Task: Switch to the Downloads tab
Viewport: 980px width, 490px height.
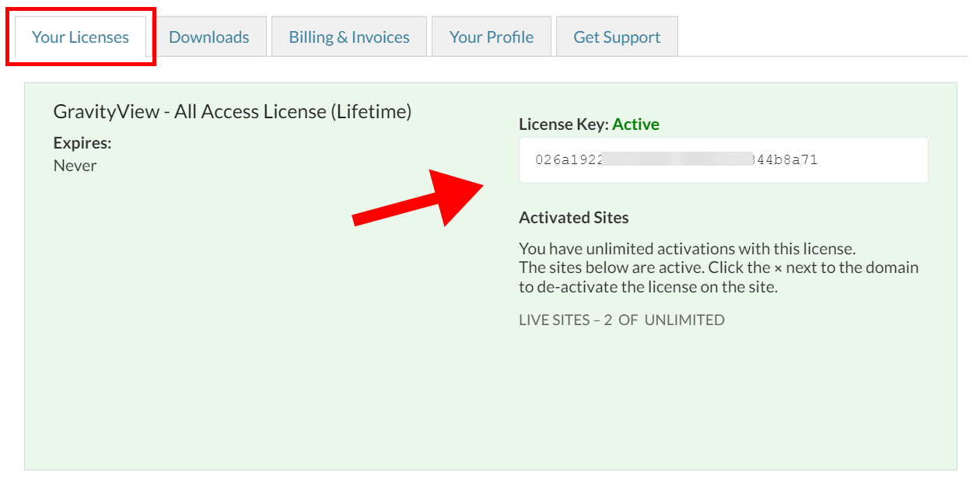Action: (209, 37)
